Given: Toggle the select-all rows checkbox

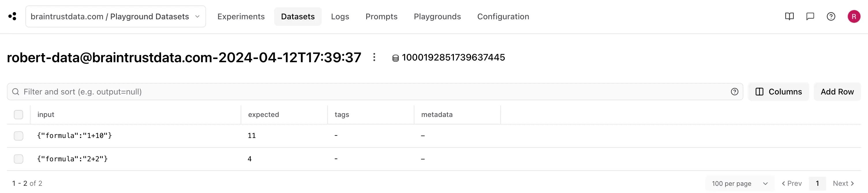Looking at the screenshot, I should tap(18, 115).
